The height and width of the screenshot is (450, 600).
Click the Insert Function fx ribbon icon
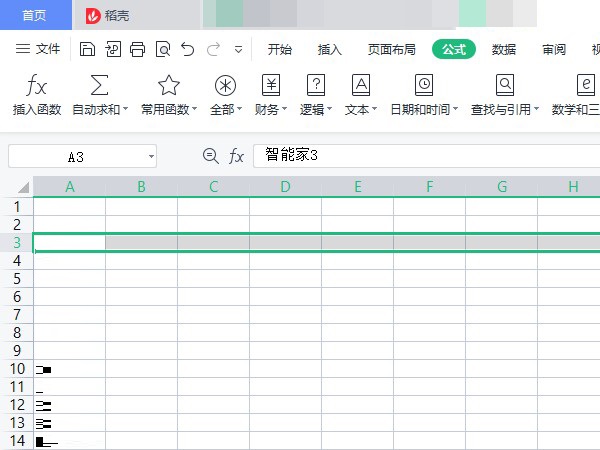(x=36, y=85)
